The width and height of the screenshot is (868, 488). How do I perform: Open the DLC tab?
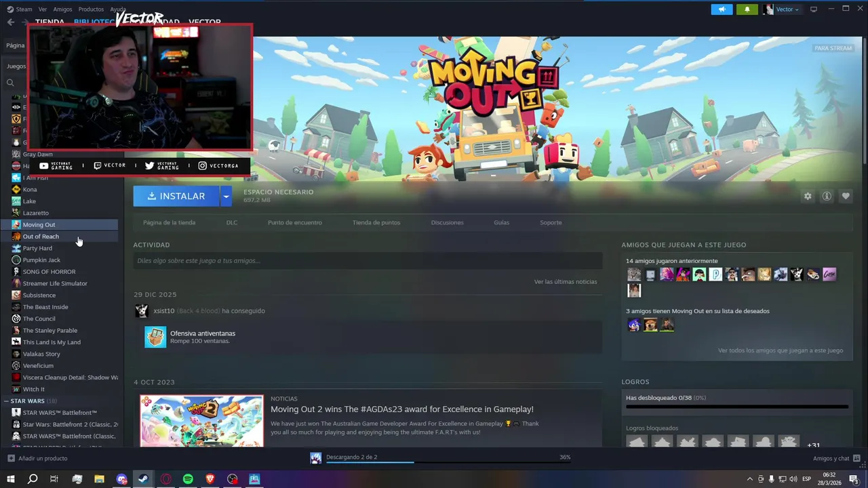pos(232,222)
